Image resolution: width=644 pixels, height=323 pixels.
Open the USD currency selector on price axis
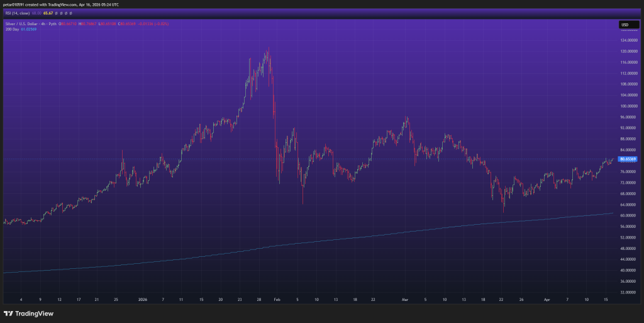point(629,25)
